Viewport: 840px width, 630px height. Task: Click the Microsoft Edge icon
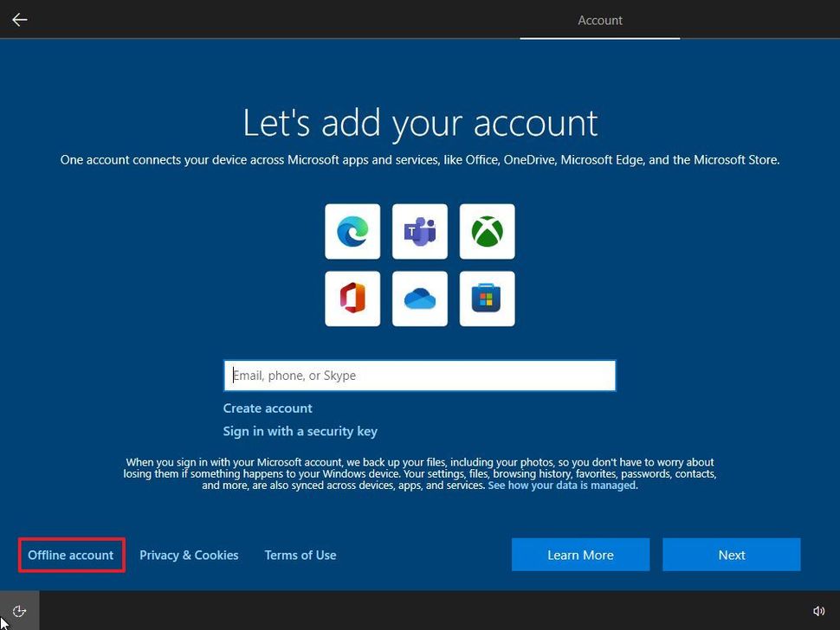point(352,231)
